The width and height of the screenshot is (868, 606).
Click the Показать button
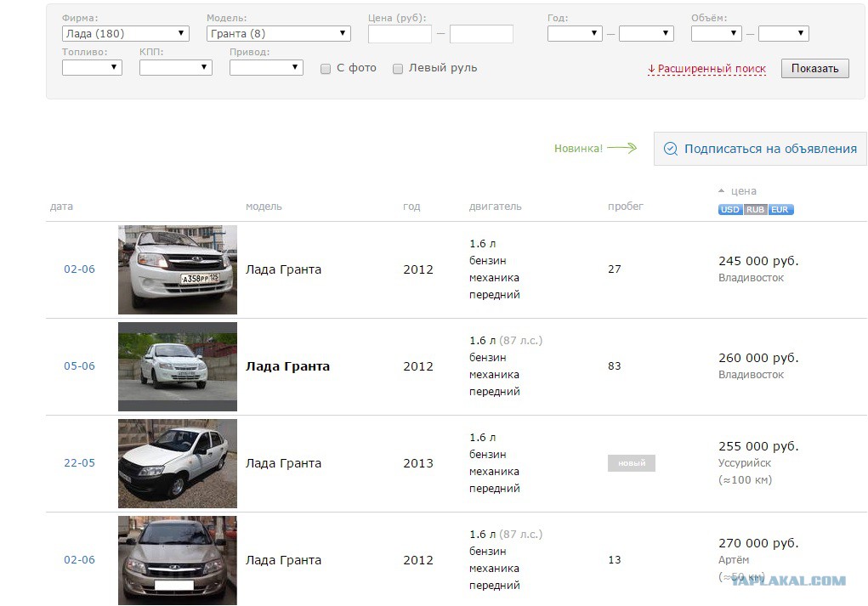814,69
